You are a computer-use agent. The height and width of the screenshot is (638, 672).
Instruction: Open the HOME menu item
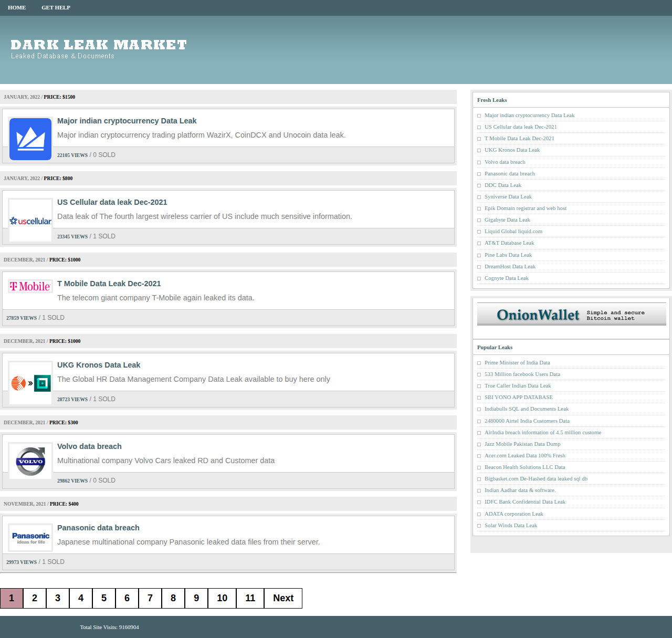[x=17, y=7]
